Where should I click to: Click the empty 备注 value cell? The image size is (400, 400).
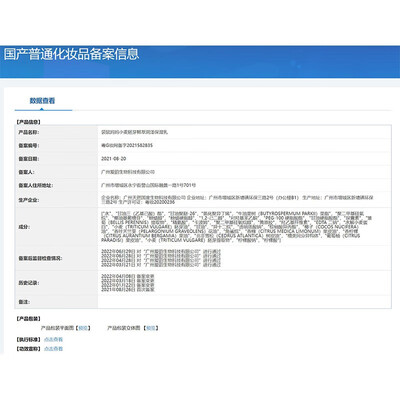click(x=244, y=302)
